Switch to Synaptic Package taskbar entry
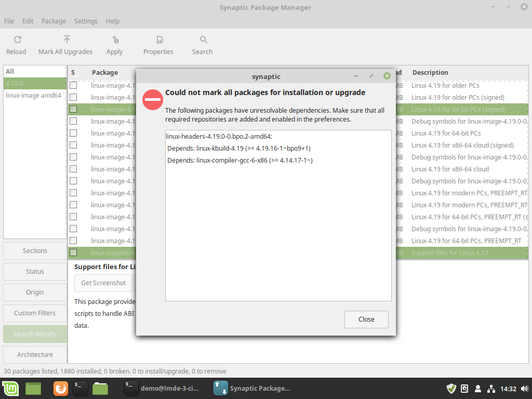The height and width of the screenshot is (399, 532). pyautogui.click(x=252, y=389)
